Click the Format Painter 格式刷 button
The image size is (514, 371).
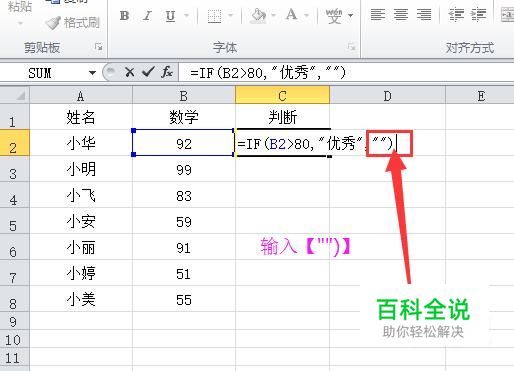(x=73, y=23)
